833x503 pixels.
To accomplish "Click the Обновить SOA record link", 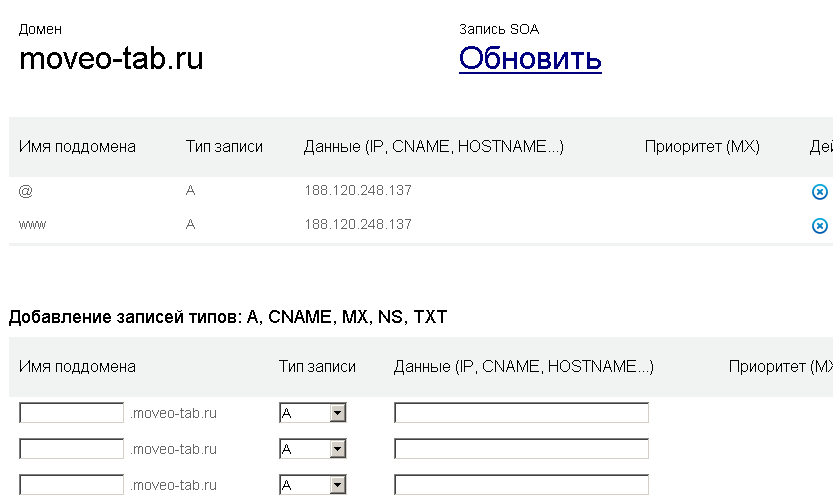I will click(530, 59).
